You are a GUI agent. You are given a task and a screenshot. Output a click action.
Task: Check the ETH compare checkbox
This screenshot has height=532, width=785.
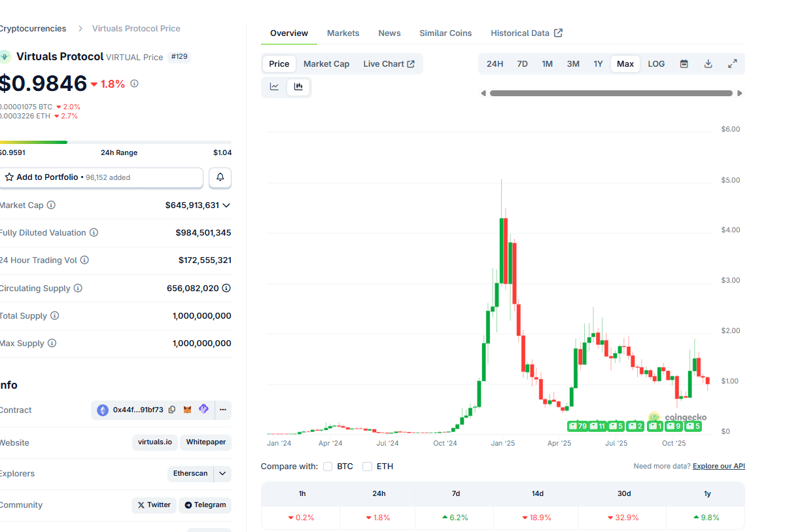[x=368, y=467]
